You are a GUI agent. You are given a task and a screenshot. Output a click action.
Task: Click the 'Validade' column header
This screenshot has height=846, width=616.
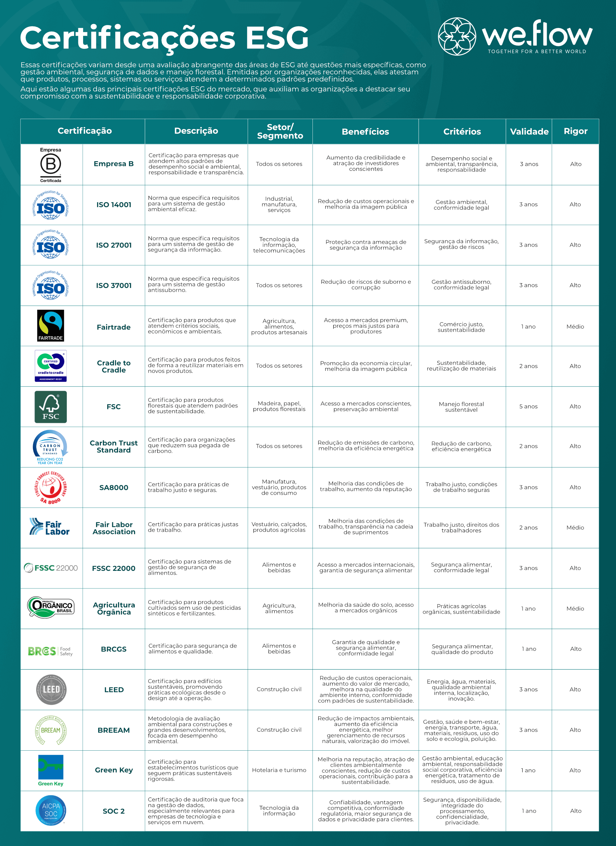point(529,131)
